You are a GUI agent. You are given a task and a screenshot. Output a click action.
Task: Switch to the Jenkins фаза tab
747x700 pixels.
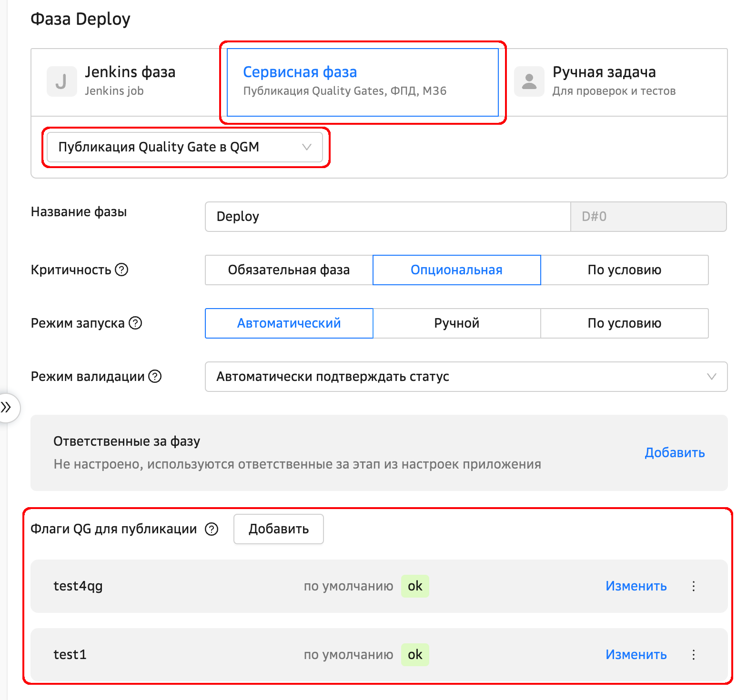[x=130, y=81]
